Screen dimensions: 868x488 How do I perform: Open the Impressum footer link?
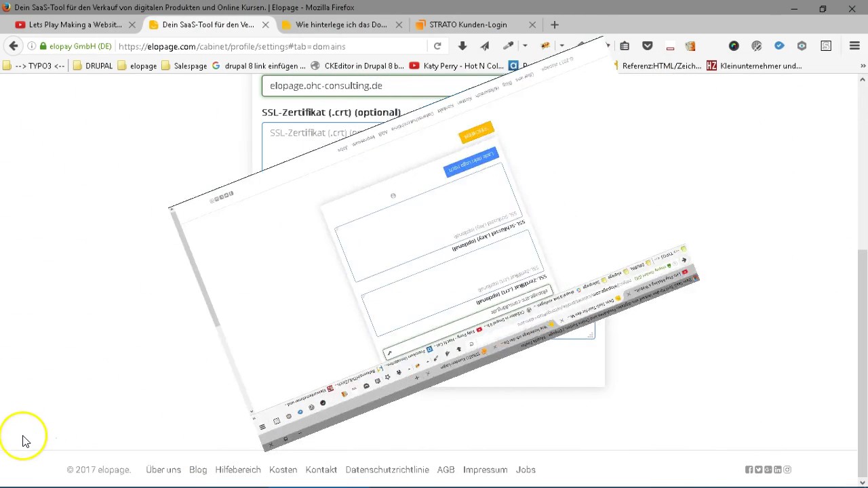pos(485,470)
